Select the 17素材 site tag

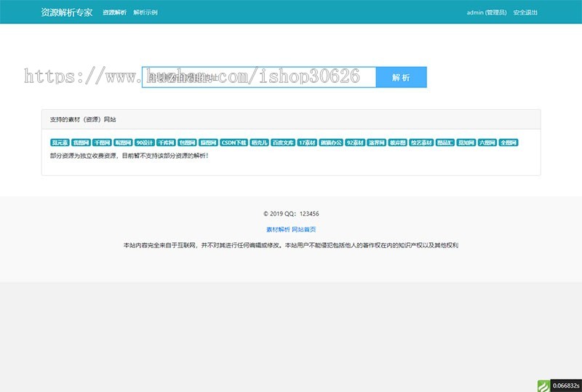click(307, 143)
